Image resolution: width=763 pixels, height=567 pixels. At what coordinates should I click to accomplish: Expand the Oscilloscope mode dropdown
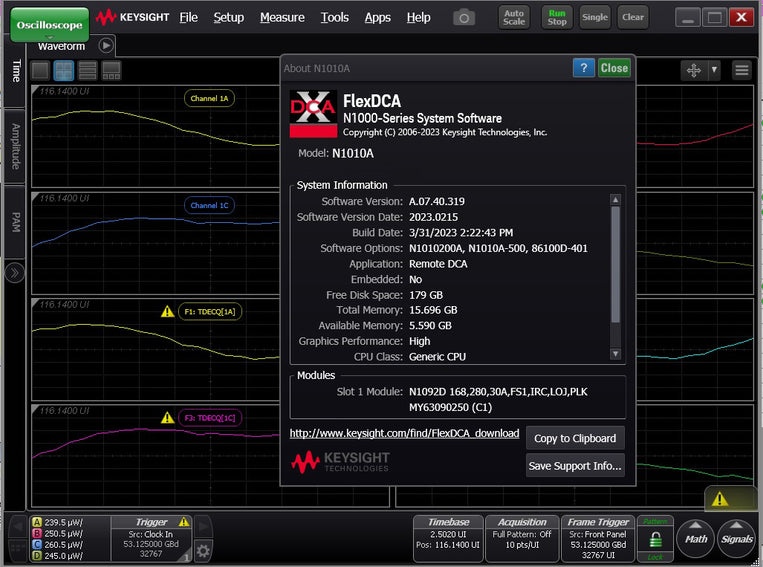50,23
